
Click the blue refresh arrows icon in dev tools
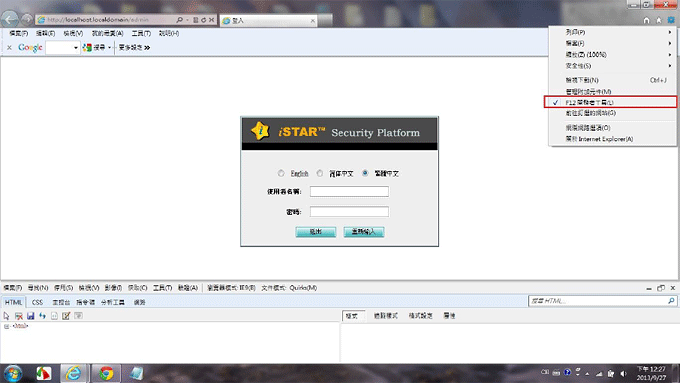click(42, 316)
